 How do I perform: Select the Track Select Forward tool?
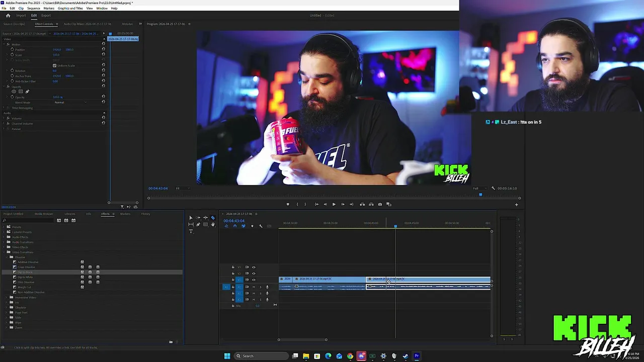point(198,218)
